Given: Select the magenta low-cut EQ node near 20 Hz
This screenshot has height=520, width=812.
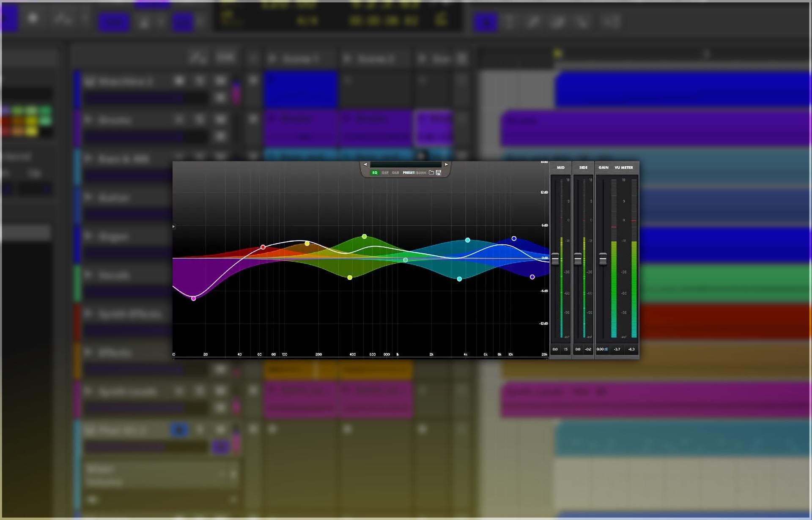Looking at the screenshot, I should click(194, 298).
